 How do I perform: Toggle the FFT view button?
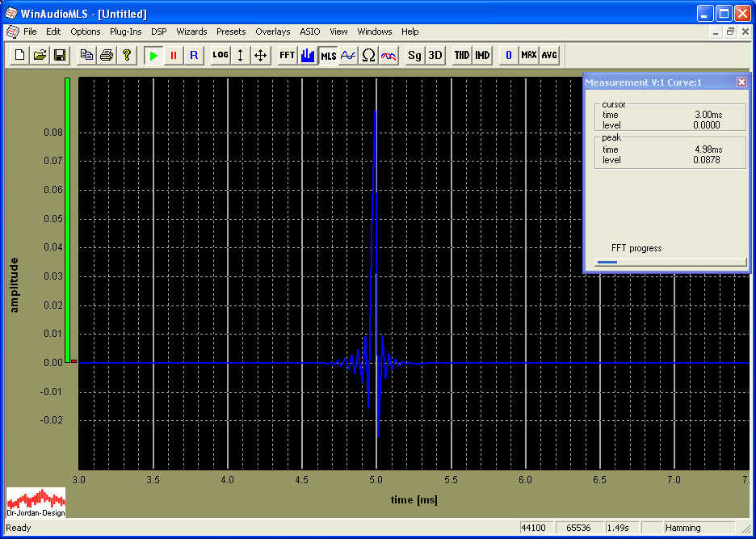coord(287,55)
